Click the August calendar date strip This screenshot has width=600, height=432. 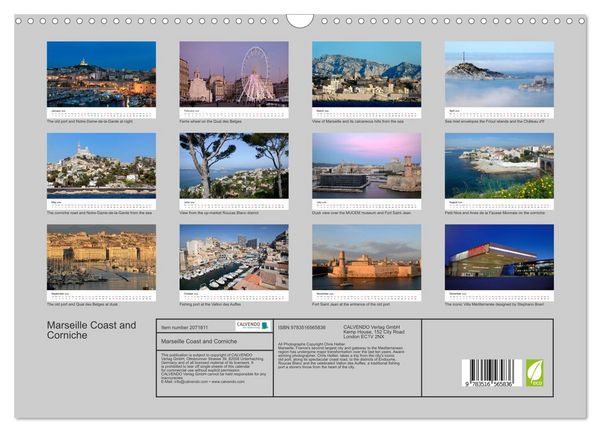(499, 205)
